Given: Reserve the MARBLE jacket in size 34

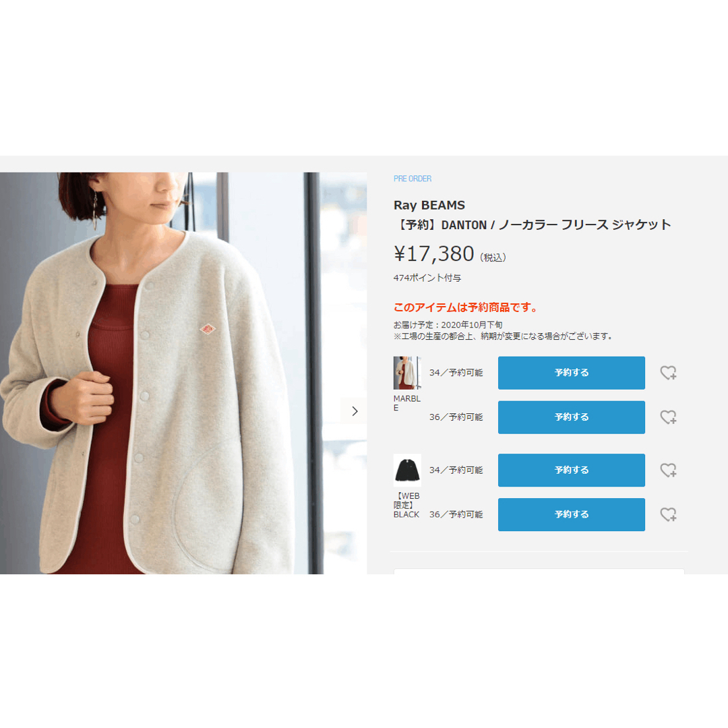Looking at the screenshot, I should pyautogui.click(x=571, y=373).
